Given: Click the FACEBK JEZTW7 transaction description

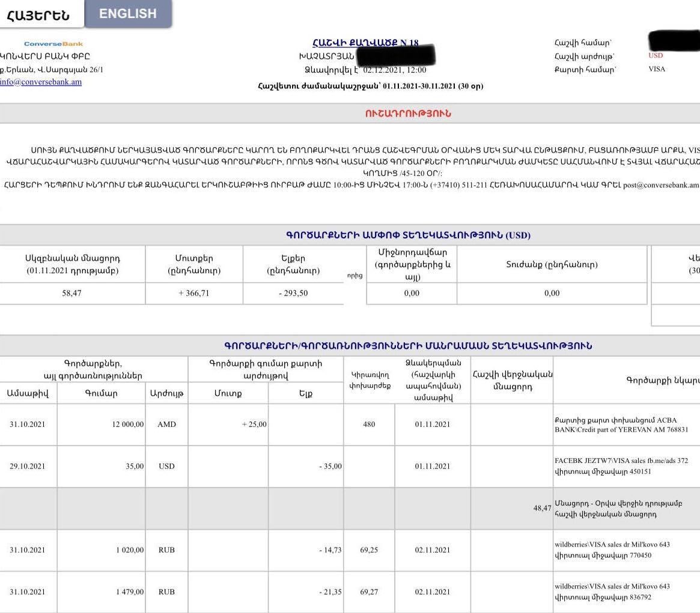Looking at the screenshot, I should 621,467.
